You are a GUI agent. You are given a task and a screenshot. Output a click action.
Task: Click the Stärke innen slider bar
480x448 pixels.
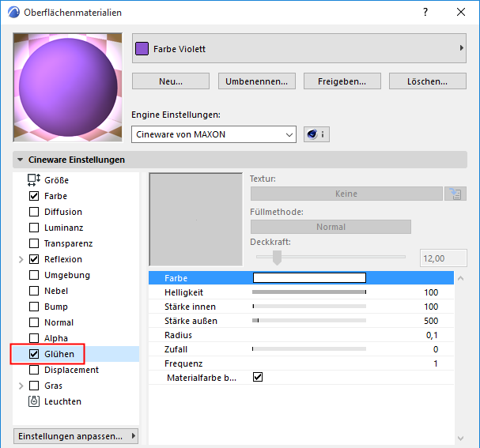point(309,306)
